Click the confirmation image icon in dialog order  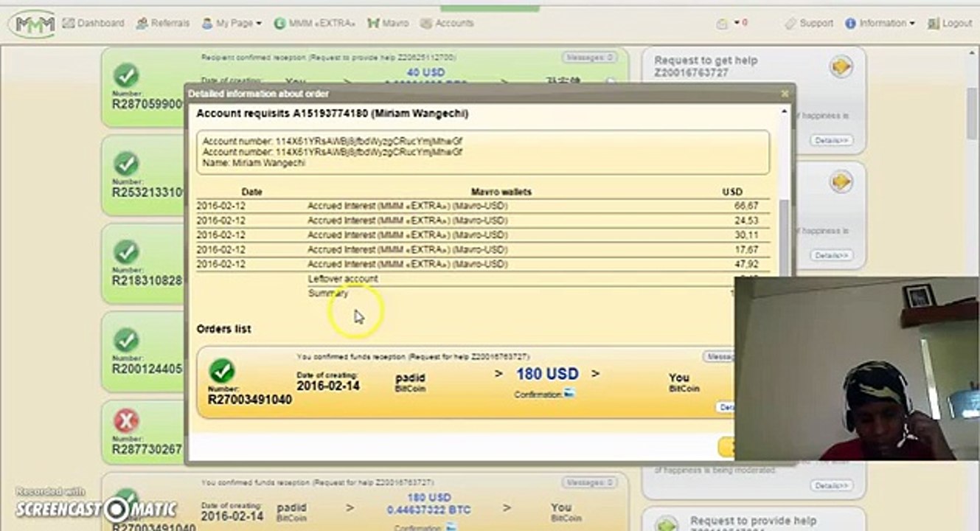pos(569,395)
